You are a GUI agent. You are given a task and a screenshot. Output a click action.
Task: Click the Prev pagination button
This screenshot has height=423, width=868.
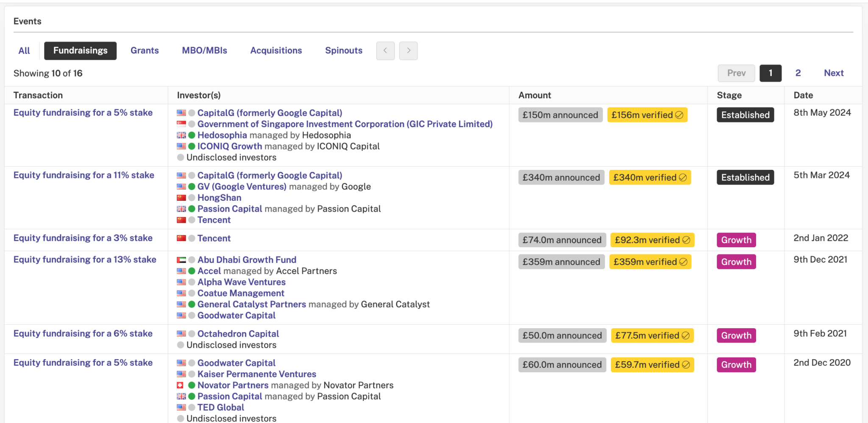[x=737, y=73]
